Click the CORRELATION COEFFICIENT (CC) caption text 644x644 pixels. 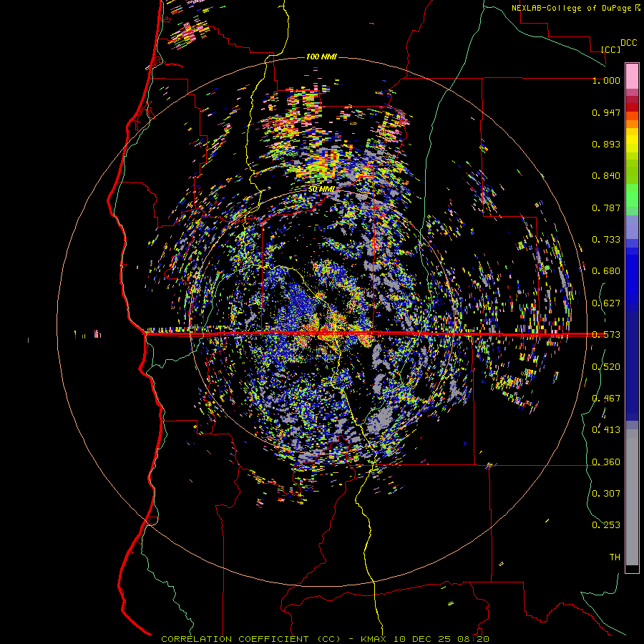point(251,639)
